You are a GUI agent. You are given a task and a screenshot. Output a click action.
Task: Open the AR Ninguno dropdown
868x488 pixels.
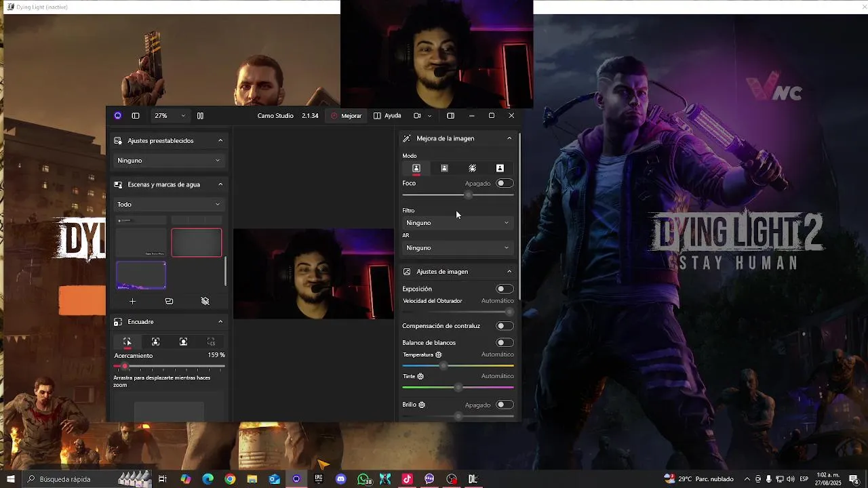pos(458,248)
